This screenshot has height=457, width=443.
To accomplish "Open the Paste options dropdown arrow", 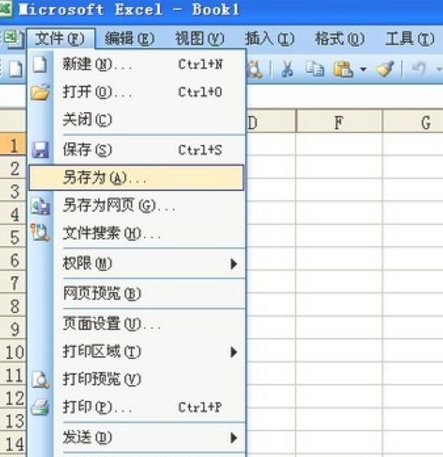I will tap(363, 69).
